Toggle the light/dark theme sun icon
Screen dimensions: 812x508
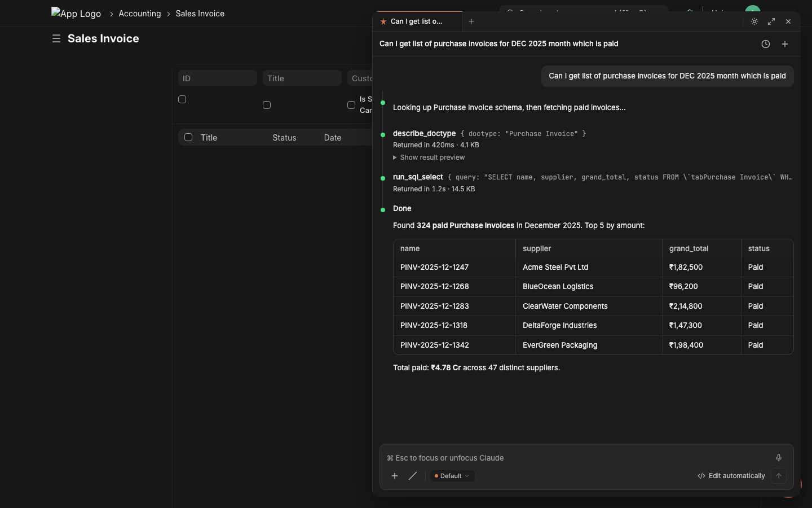tap(754, 21)
